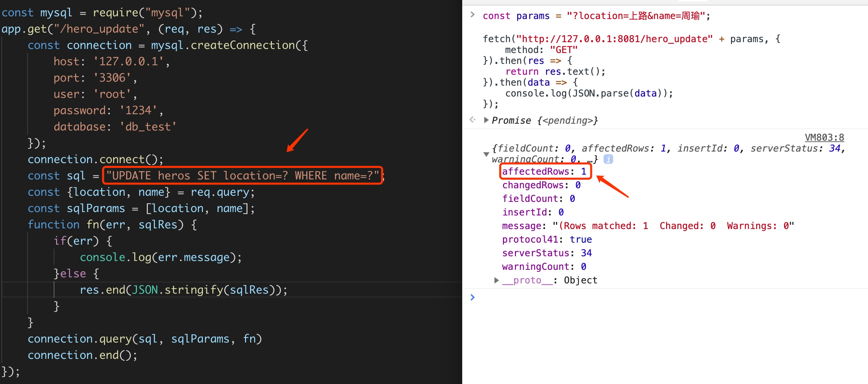Click the blue console prompt chevron
The height and width of the screenshot is (384, 868).
pyautogui.click(x=472, y=297)
